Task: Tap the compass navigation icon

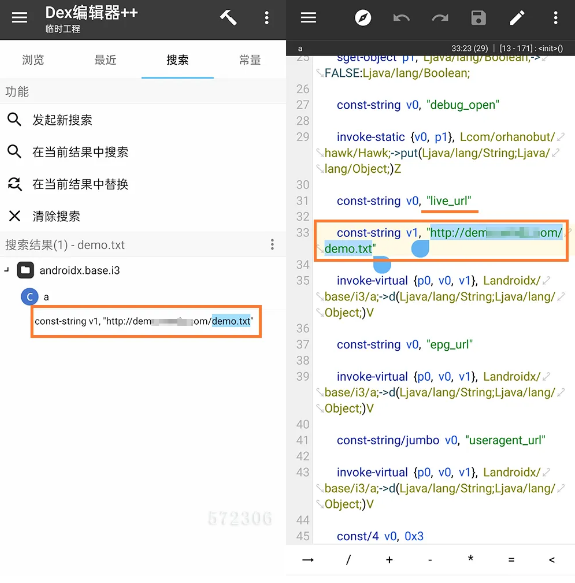Action: tap(363, 17)
